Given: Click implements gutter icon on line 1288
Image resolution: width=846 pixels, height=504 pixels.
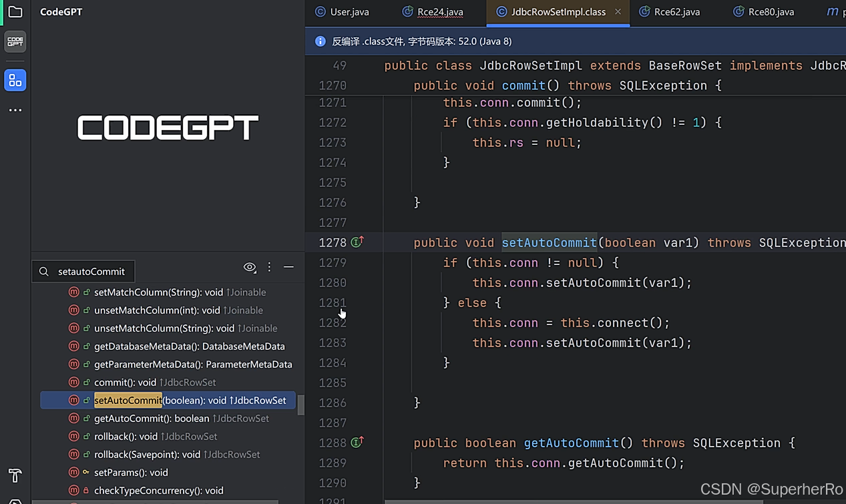Looking at the screenshot, I should click(x=357, y=442).
